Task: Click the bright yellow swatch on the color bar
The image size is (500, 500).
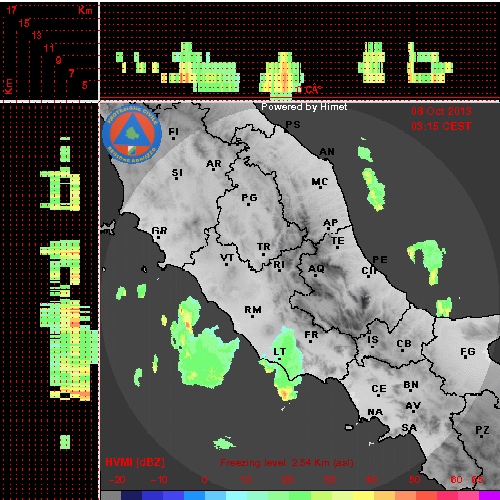Action: point(363,495)
